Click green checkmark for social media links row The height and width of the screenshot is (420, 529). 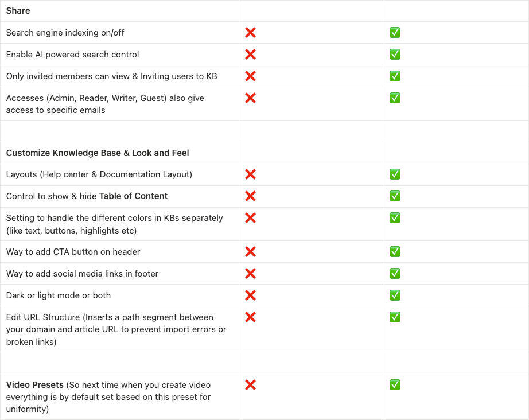(x=395, y=274)
